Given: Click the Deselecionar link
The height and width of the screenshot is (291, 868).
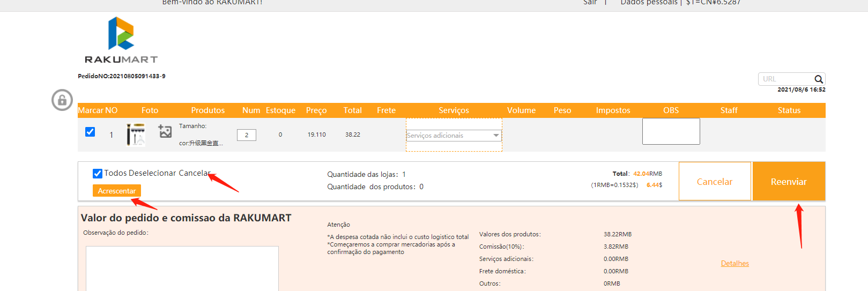Looking at the screenshot, I should click(x=152, y=173).
